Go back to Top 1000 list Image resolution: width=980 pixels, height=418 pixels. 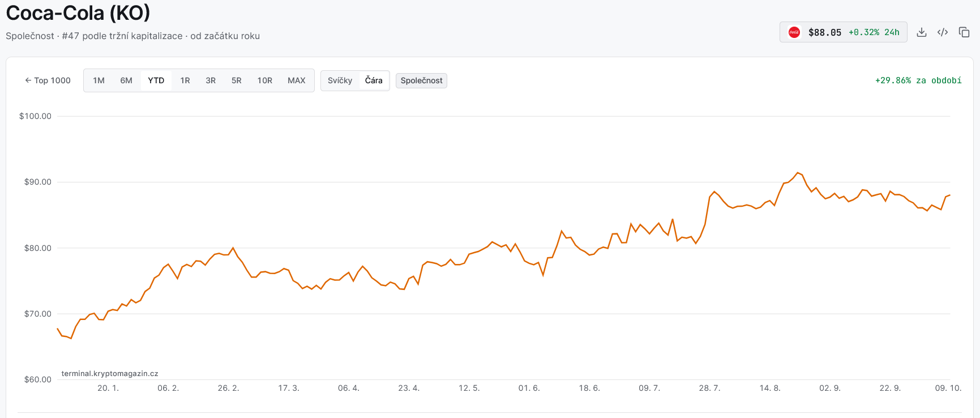[x=48, y=80]
